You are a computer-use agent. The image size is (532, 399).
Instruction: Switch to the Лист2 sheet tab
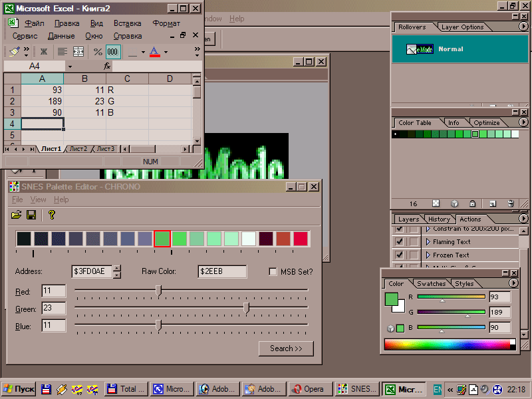point(78,148)
